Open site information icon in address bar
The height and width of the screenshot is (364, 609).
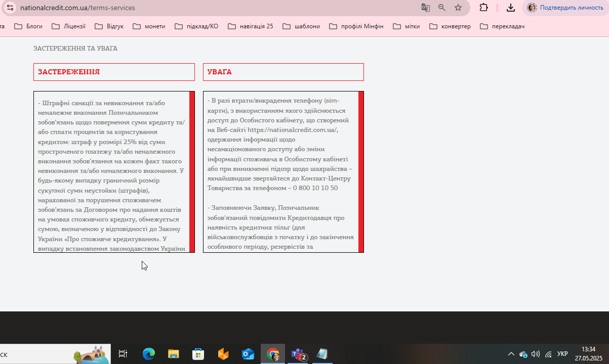pyautogui.click(x=10, y=8)
